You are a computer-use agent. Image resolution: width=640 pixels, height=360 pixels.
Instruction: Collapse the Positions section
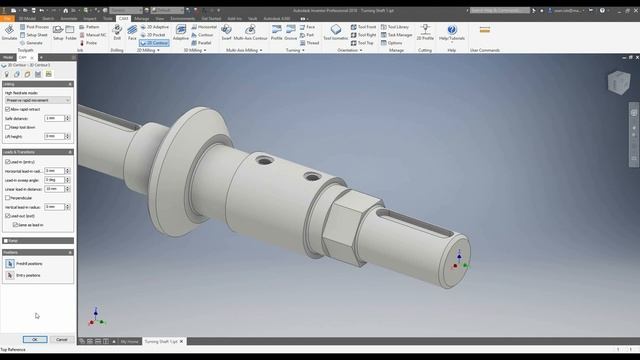[x=38, y=253]
